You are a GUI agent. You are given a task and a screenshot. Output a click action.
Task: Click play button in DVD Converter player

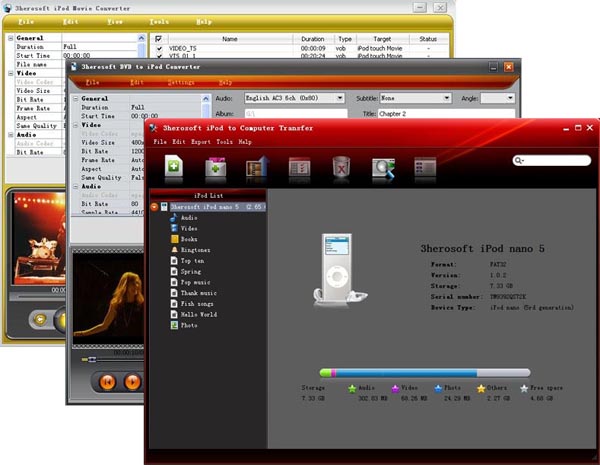point(132,382)
